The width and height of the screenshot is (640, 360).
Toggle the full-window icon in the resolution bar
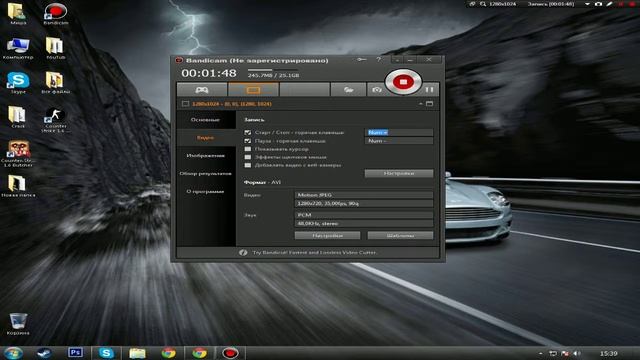pyautogui.click(x=429, y=104)
